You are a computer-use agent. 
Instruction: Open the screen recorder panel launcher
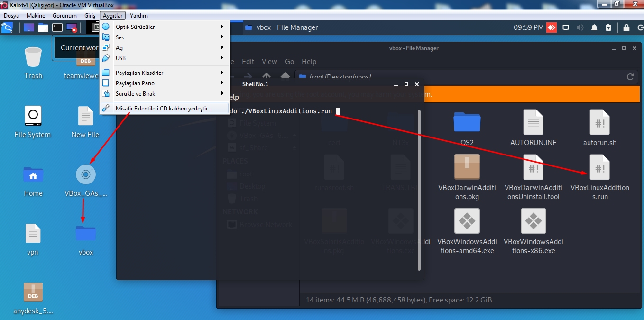pyautogui.click(x=72, y=27)
